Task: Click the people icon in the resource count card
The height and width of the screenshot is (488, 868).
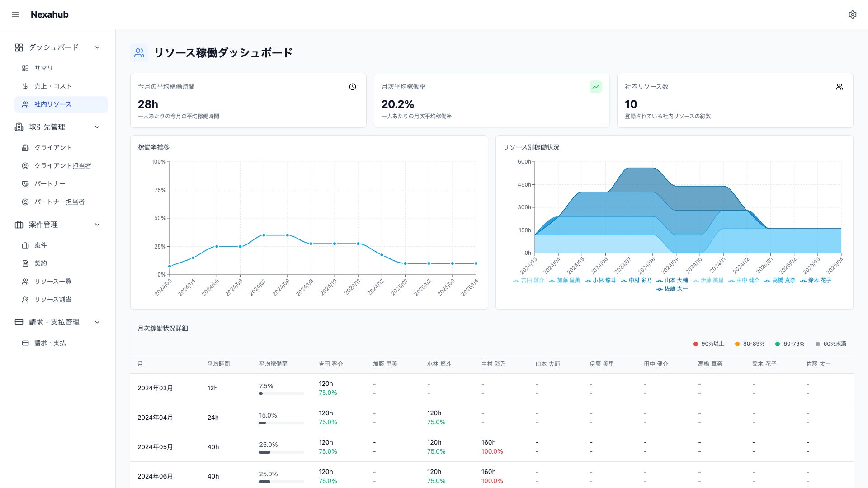Action: tap(839, 87)
